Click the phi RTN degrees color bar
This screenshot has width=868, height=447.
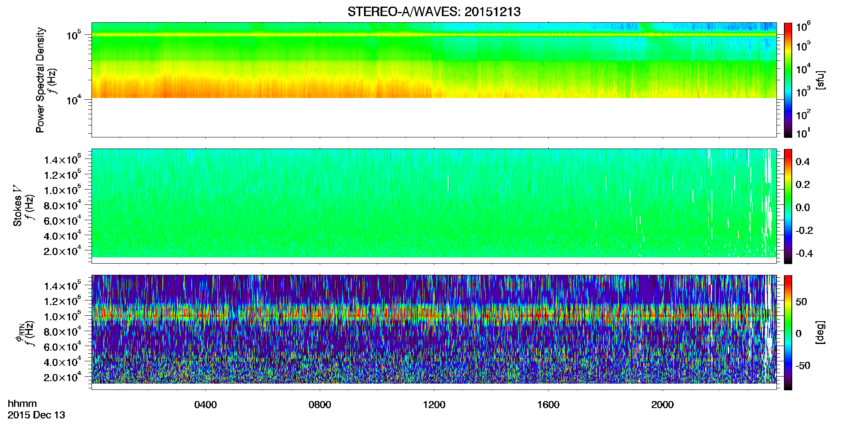pos(788,332)
